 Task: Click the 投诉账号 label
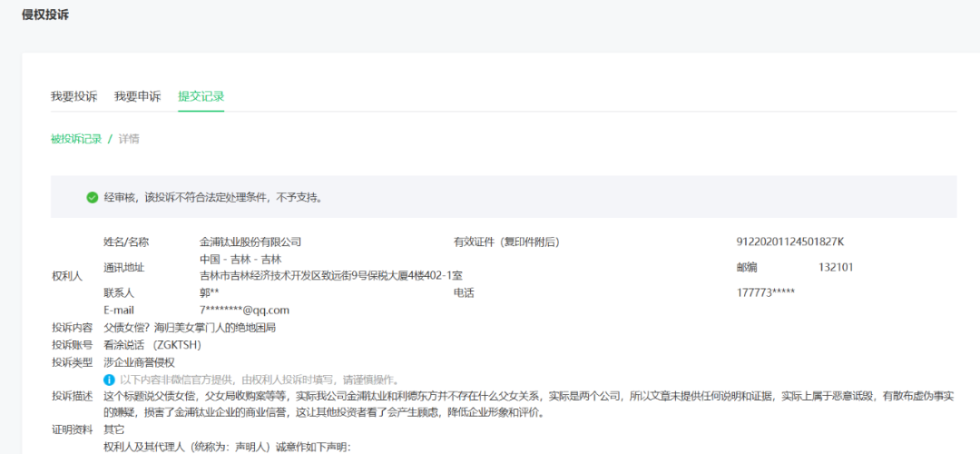[x=72, y=344]
